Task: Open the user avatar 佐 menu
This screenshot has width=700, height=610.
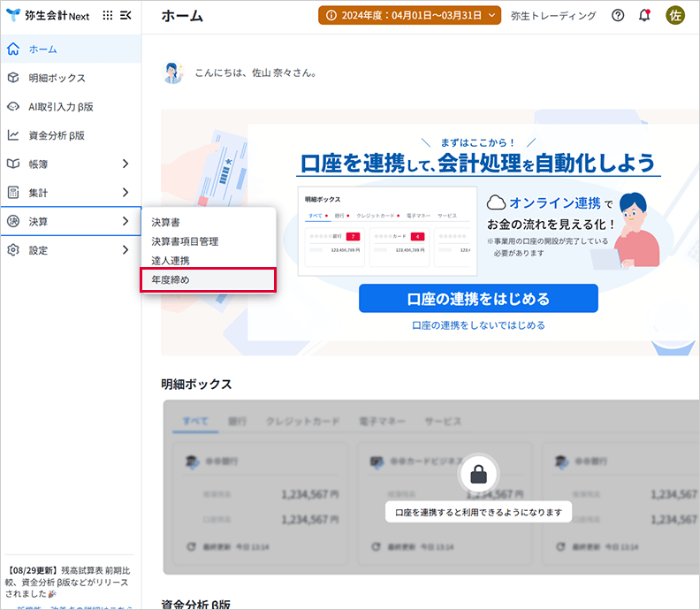Action: click(x=675, y=15)
